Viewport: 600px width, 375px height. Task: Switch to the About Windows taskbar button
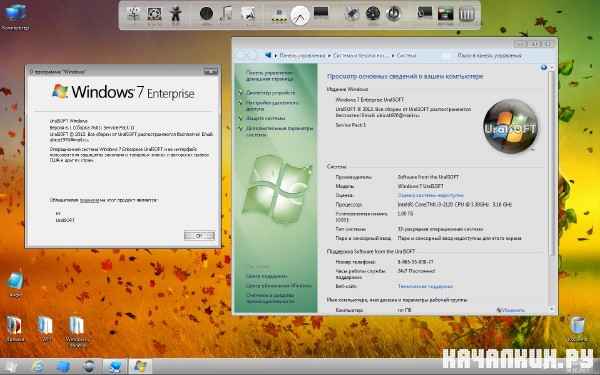(140, 367)
